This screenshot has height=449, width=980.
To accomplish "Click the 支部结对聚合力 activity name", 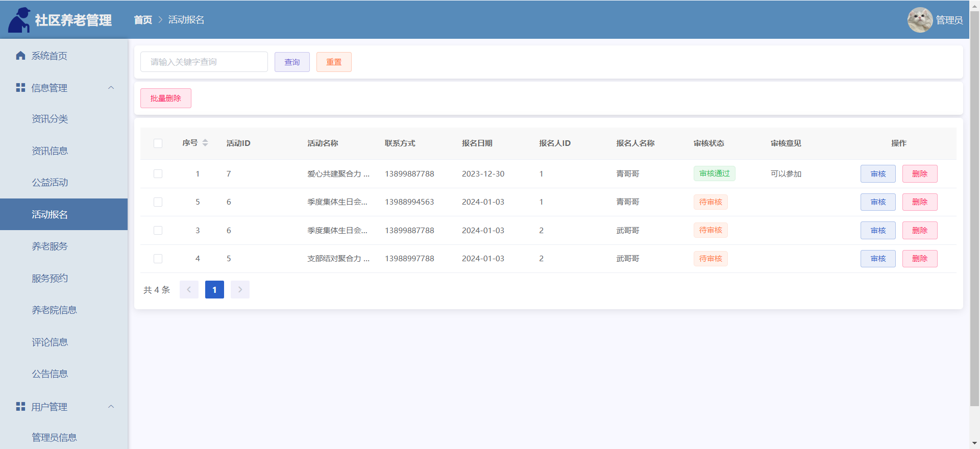I will click(x=338, y=259).
